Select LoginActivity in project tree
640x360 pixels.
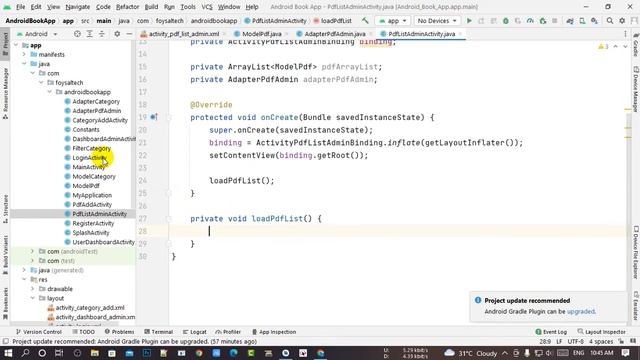point(89,158)
